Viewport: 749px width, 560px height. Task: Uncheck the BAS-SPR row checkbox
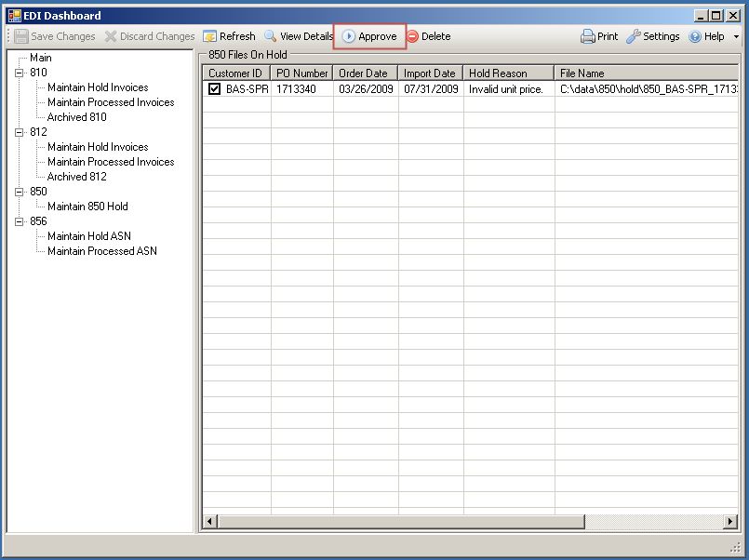pos(214,89)
